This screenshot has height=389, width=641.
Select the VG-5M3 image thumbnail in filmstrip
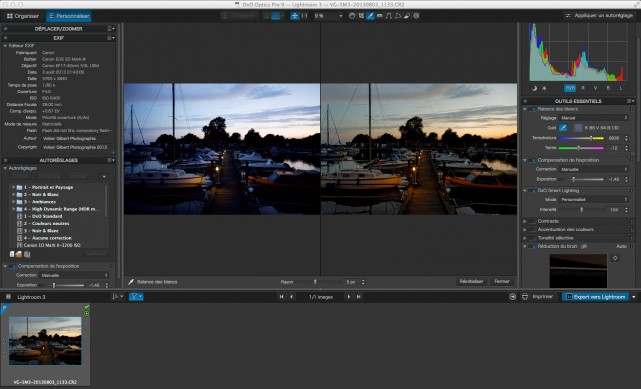(x=45, y=341)
